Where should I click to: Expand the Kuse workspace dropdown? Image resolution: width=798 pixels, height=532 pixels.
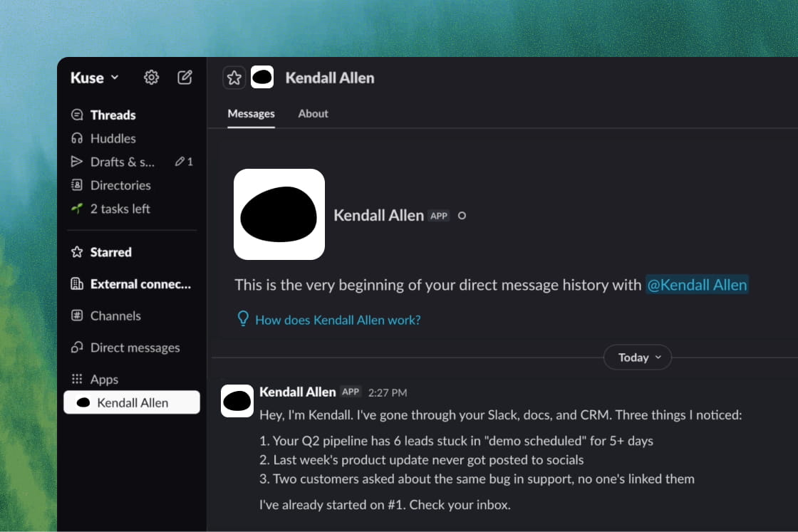click(x=95, y=78)
